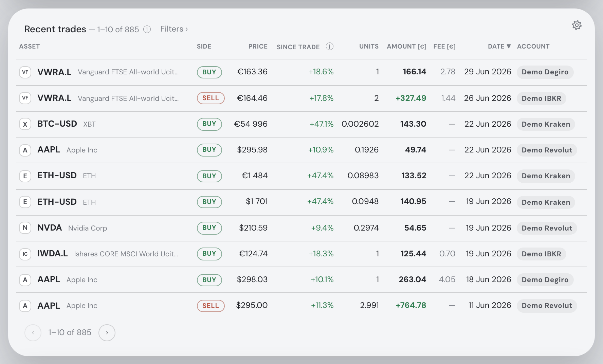Sort by the Units column header

(369, 47)
